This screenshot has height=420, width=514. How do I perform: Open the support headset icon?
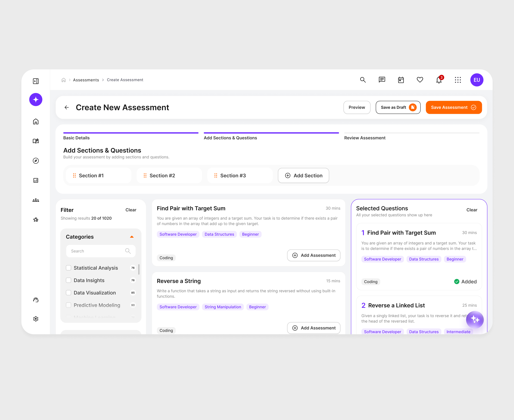36,300
